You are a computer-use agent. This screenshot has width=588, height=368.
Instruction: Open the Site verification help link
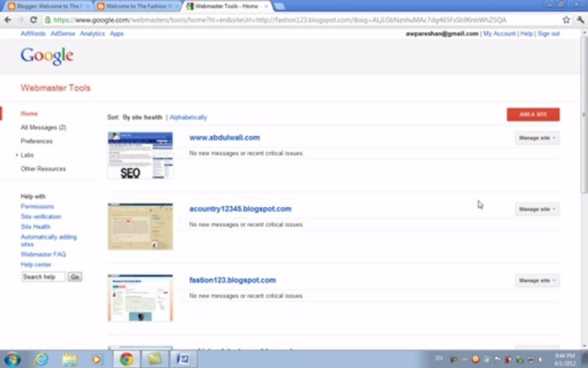40,217
